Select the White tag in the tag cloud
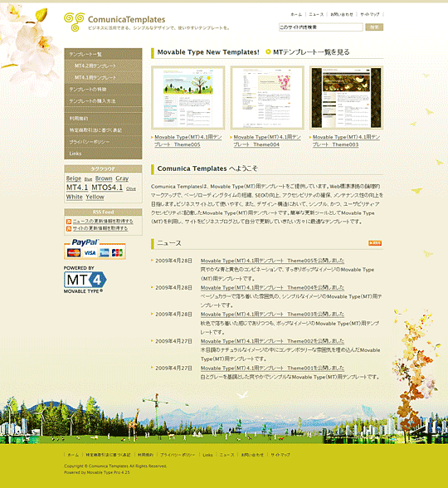This screenshot has height=488, width=448. pos(75,197)
